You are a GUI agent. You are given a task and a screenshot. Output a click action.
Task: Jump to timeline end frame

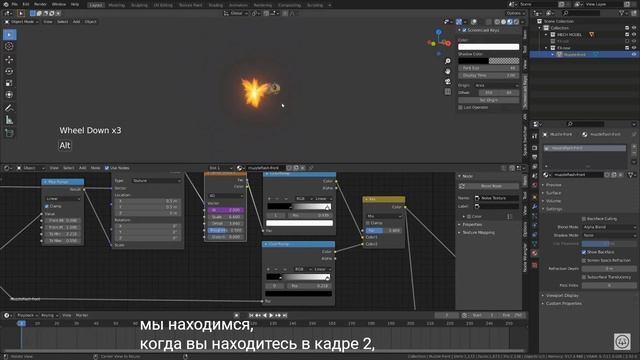[x=285, y=316]
